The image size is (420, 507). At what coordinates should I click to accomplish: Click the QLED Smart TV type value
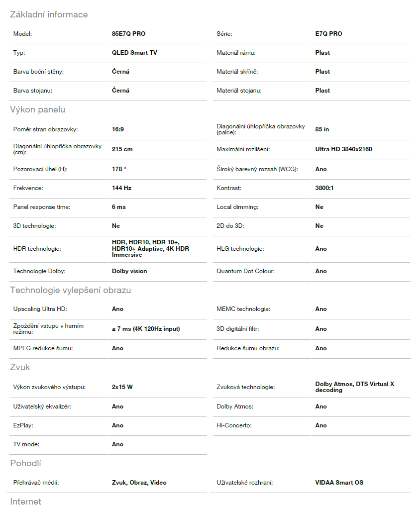pyautogui.click(x=135, y=53)
